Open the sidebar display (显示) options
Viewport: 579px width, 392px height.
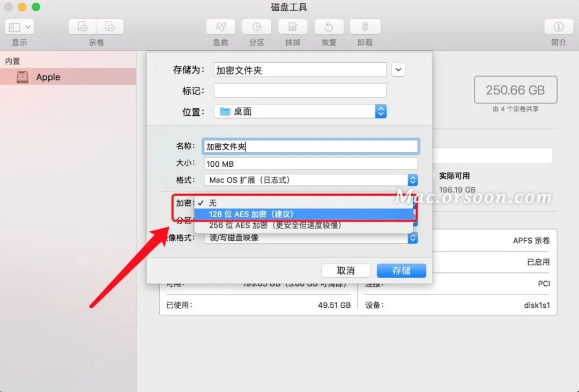click(19, 27)
